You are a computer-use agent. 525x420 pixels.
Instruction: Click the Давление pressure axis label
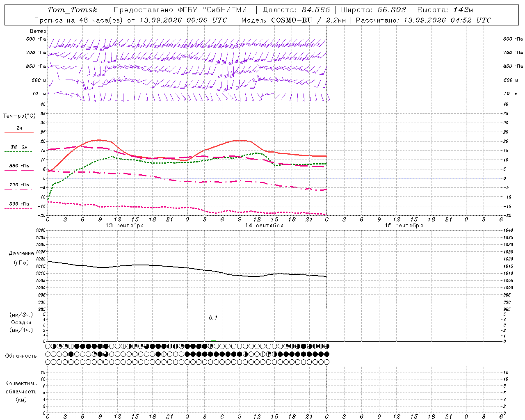(21, 253)
